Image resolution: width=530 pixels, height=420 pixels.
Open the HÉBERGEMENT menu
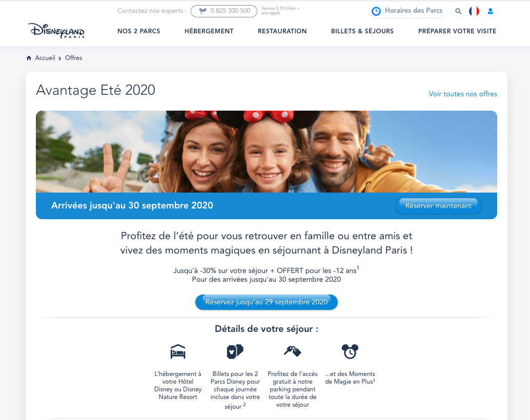click(x=209, y=31)
